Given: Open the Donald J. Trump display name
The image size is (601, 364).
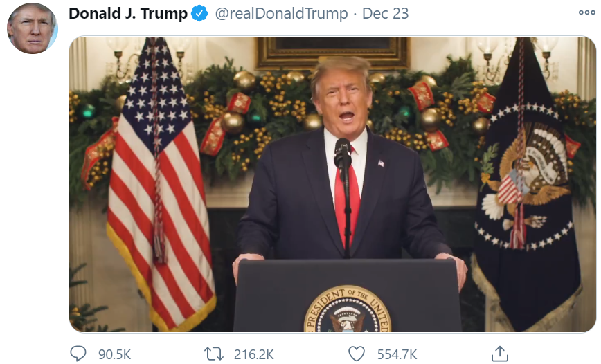Looking at the screenshot, I should click(x=128, y=13).
